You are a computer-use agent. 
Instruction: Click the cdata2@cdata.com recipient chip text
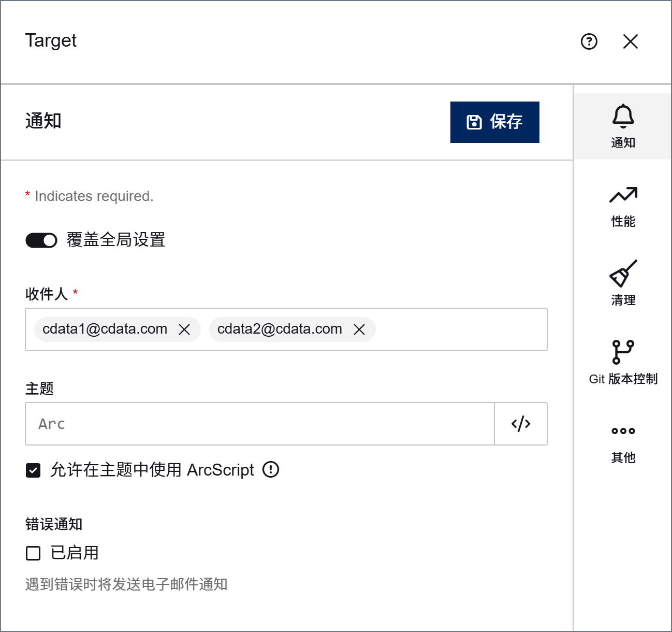tap(280, 329)
